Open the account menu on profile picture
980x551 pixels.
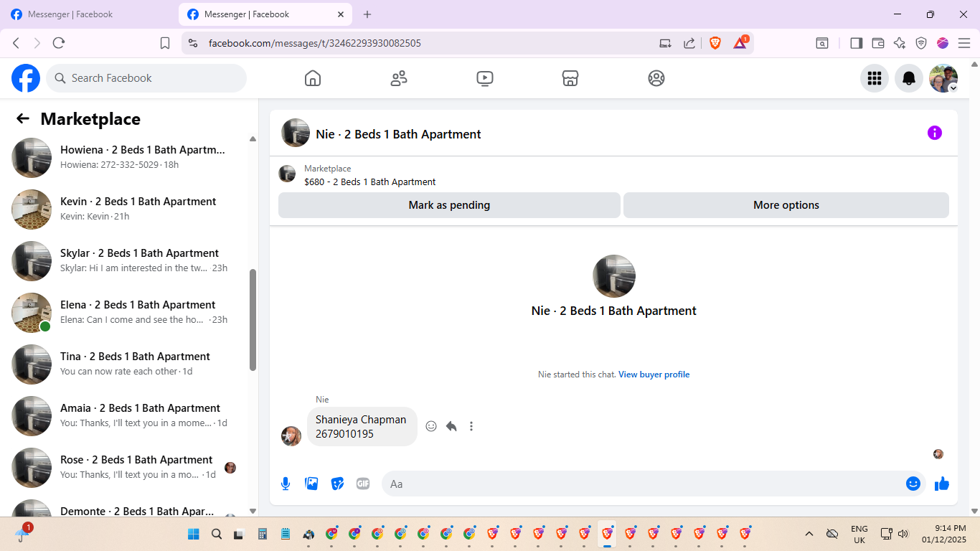point(943,78)
